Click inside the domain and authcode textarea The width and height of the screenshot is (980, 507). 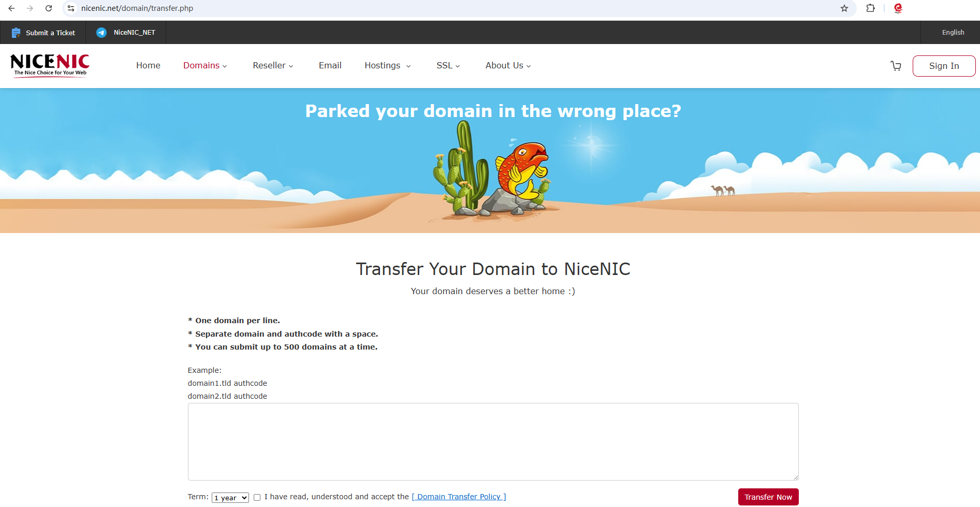pos(493,442)
